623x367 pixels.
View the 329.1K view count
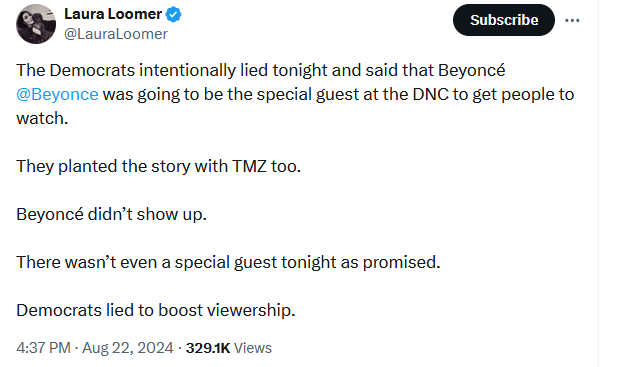208,348
